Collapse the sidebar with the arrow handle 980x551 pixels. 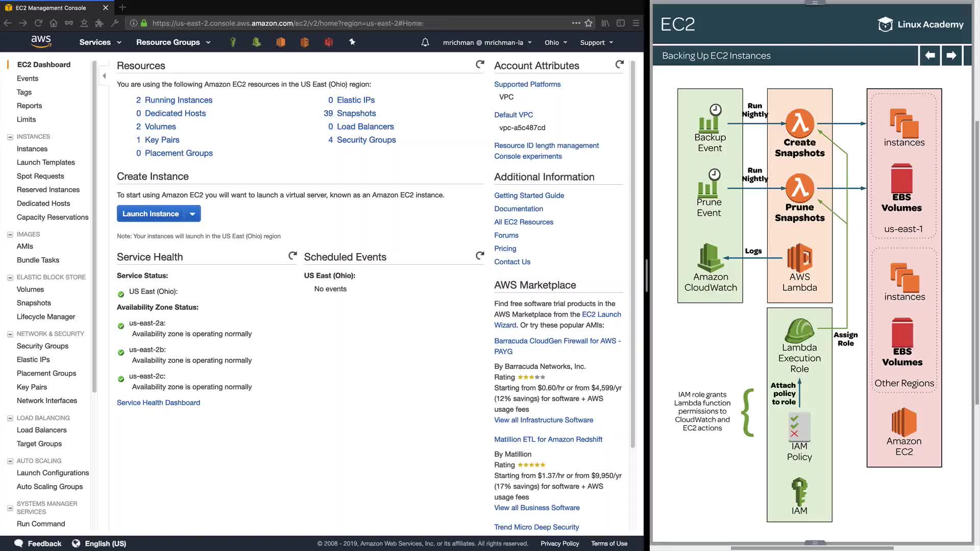point(104,76)
